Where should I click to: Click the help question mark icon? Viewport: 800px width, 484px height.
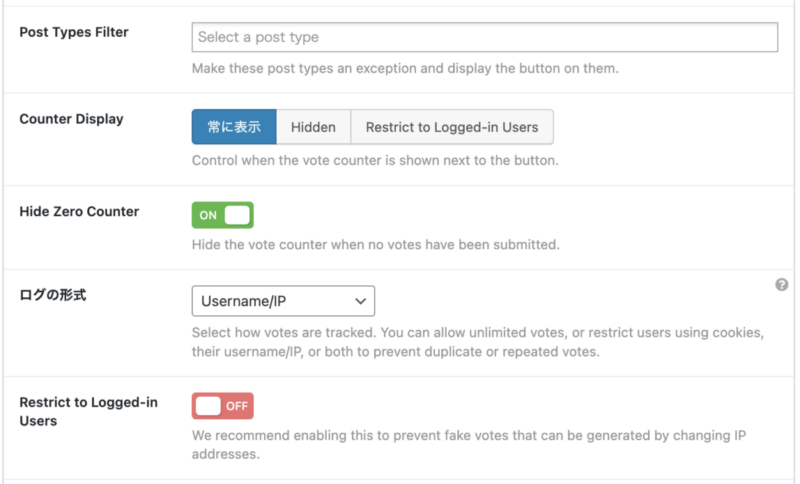(782, 285)
